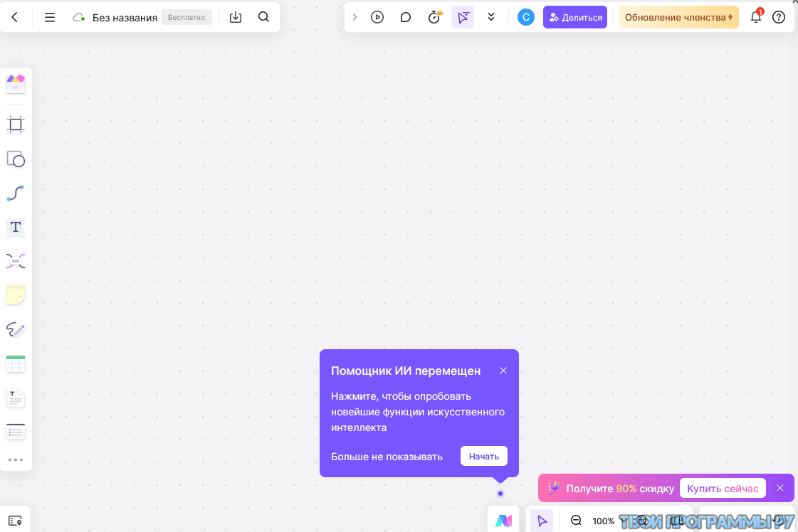The width and height of the screenshot is (798, 532).
Task: Click the cloud sync status icon
Action: (x=78, y=17)
